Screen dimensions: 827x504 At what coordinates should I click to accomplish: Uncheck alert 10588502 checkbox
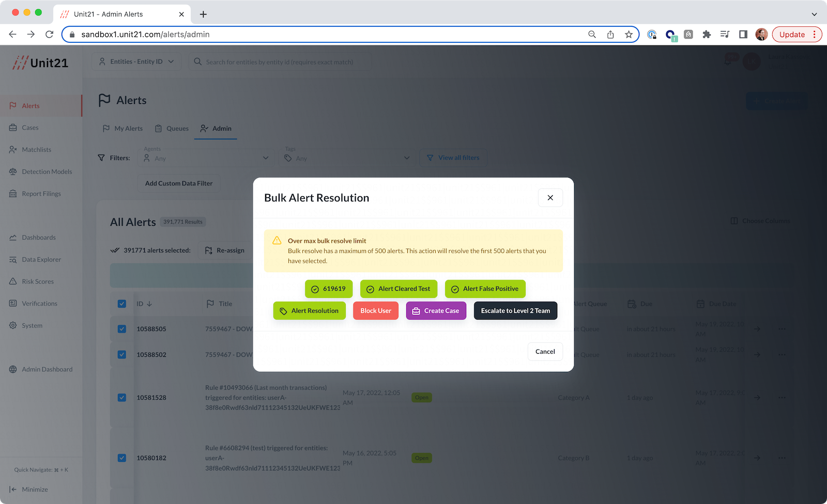click(x=122, y=355)
